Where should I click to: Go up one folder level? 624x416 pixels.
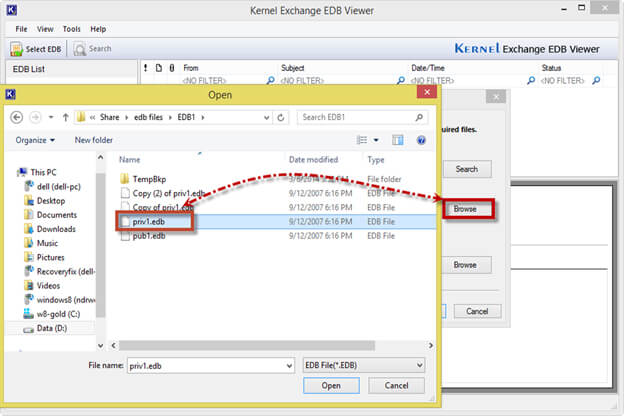[66, 117]
